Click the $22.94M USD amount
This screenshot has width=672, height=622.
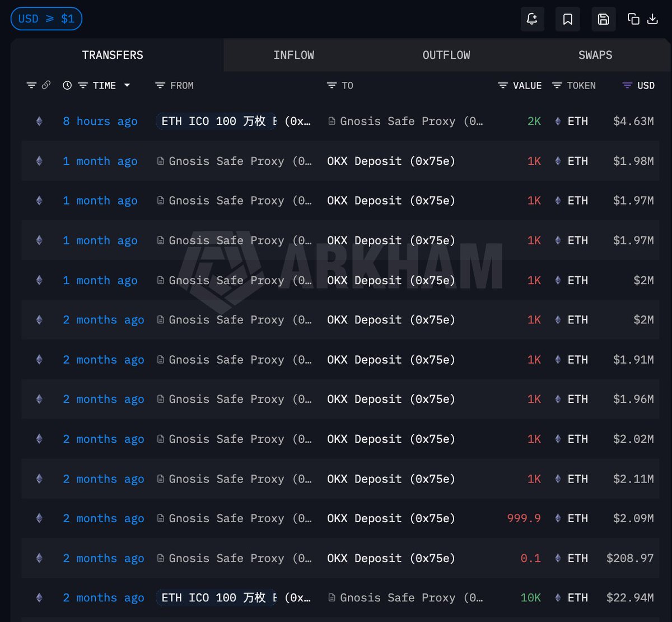pyautogui.click(x=630, y=598)
